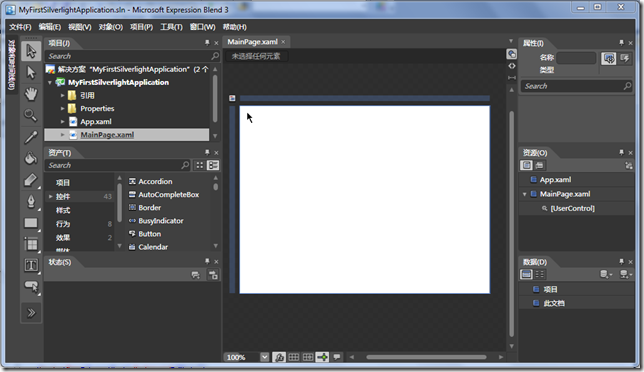644x372 pixels.
Task: Click the Search field in Projects panel
Action: [x=132, y=56]
